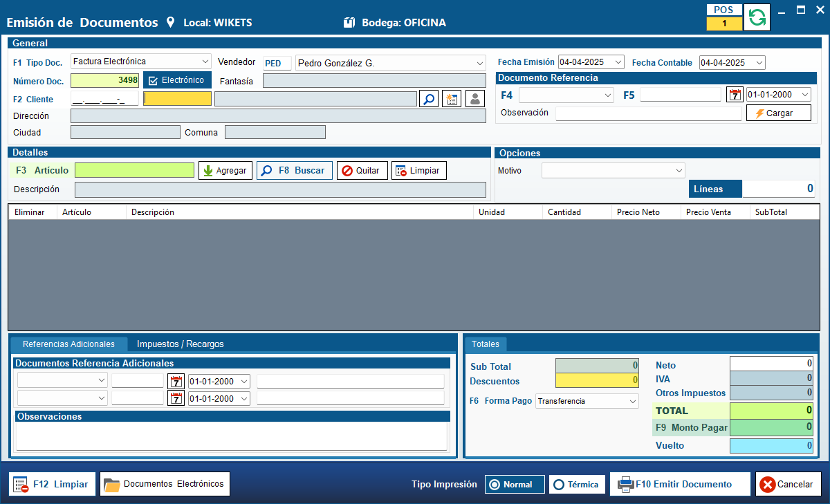Click the magnifier search icon beside client field

click(429, 99)
